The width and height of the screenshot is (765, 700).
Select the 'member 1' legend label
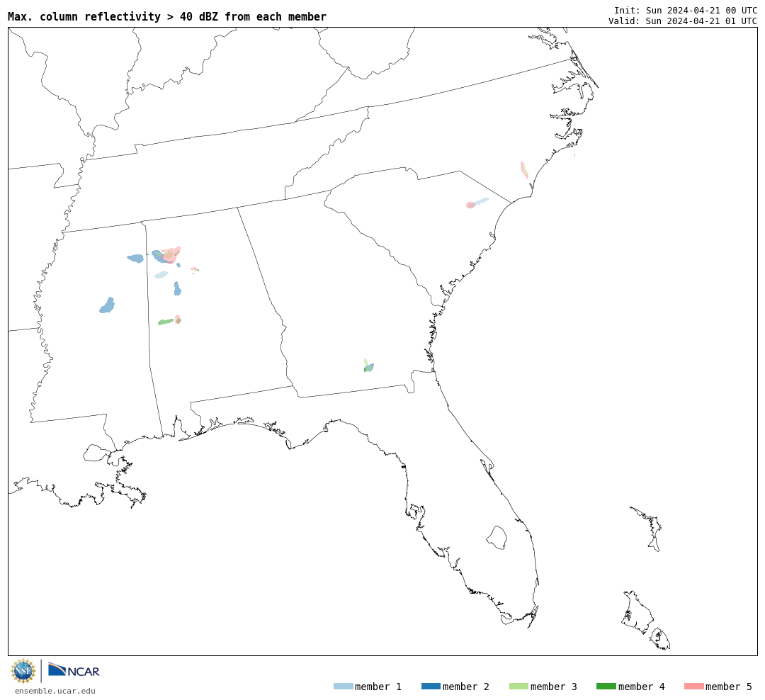pos(378,687)
